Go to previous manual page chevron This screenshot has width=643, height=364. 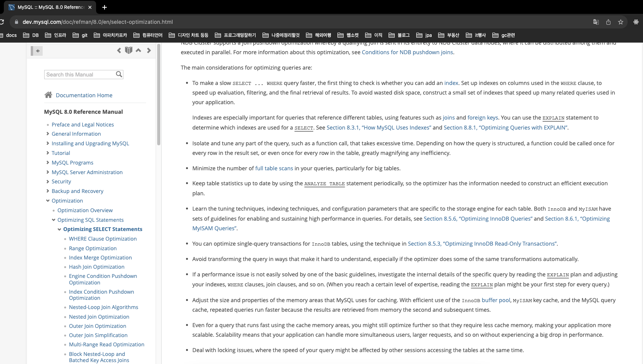click(x=119, y=50)
